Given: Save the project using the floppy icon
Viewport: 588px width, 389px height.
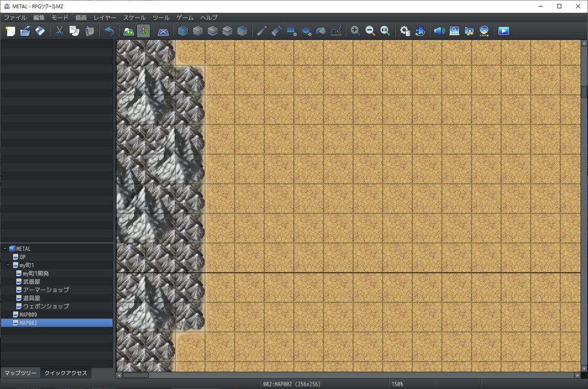Looking at the screenshot, I should pos(40,31).
